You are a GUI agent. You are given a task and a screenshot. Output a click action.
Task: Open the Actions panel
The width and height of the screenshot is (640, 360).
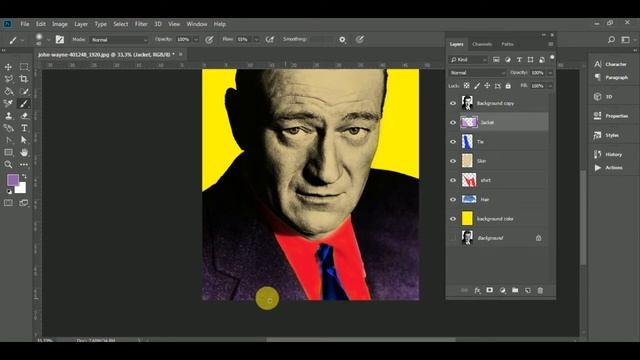[608, 167]
